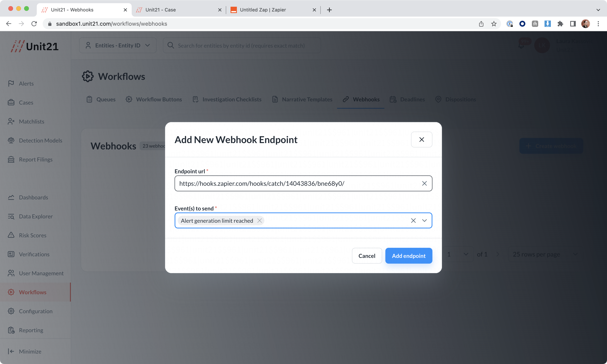607x364 pixels.
Task: Bookmark this page with star icon
Action: coord(494,24)
